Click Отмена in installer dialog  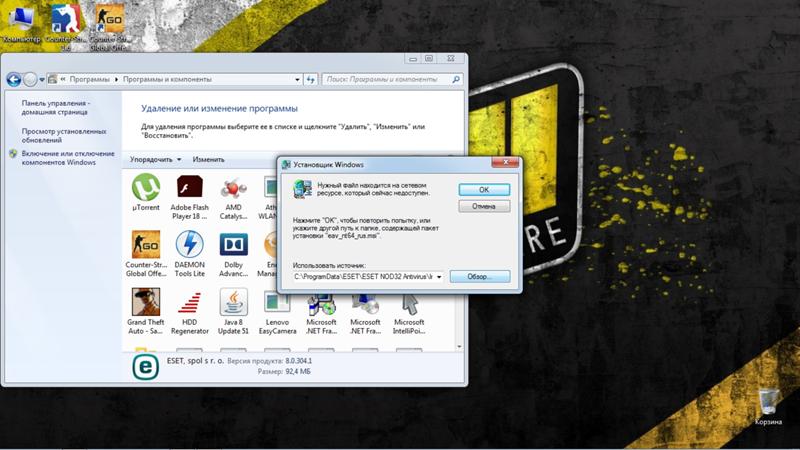click(484, 206)
